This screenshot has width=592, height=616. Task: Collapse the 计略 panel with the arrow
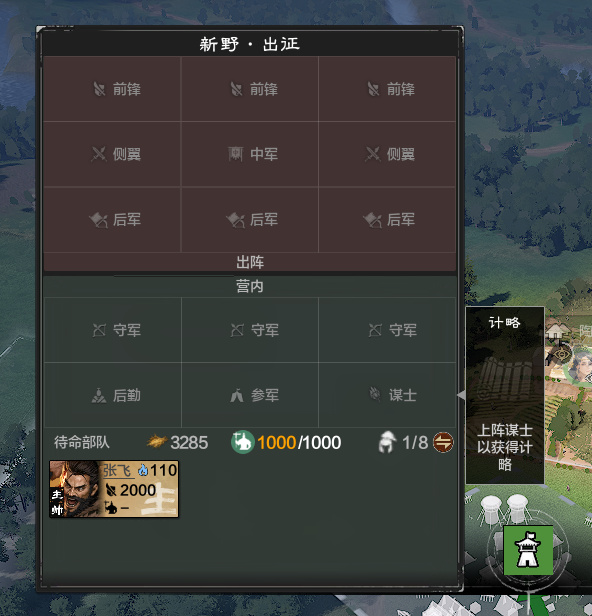point(462,395)
